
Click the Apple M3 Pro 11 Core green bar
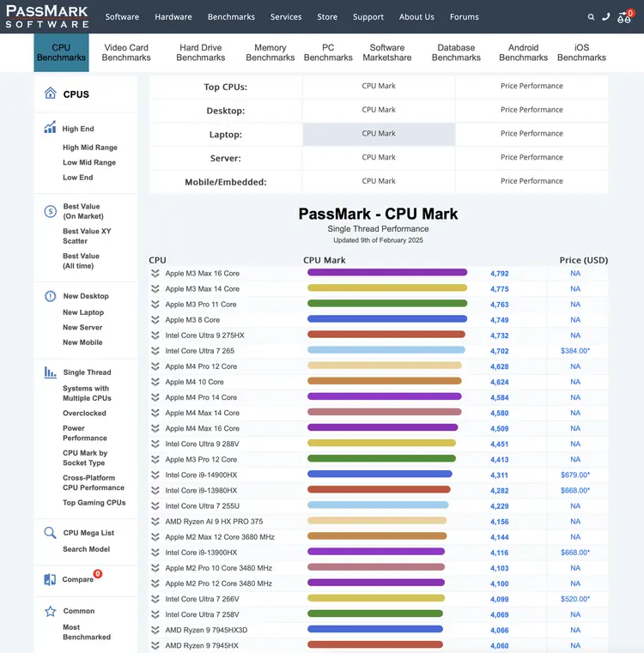[386, 305]
